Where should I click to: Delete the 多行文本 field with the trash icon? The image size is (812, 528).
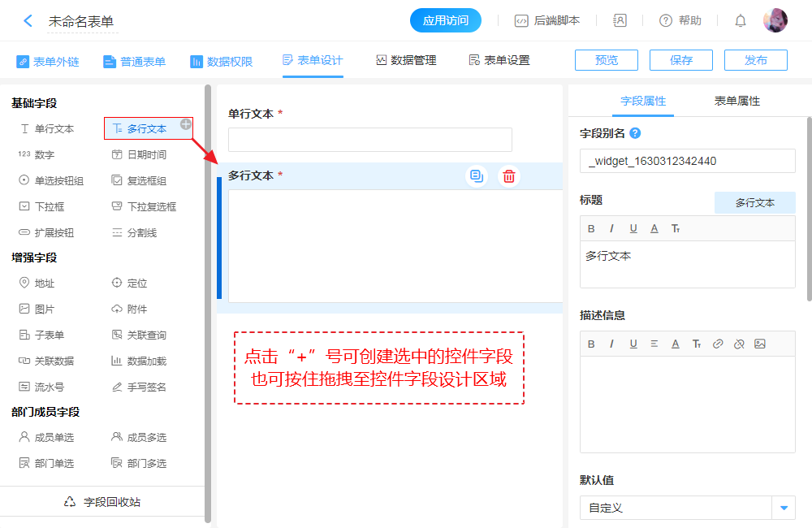(x=509, y=176)
